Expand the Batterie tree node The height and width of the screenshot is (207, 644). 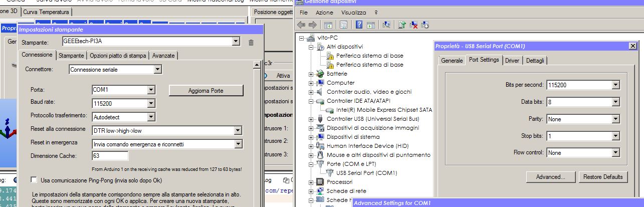tap(311, 74)
